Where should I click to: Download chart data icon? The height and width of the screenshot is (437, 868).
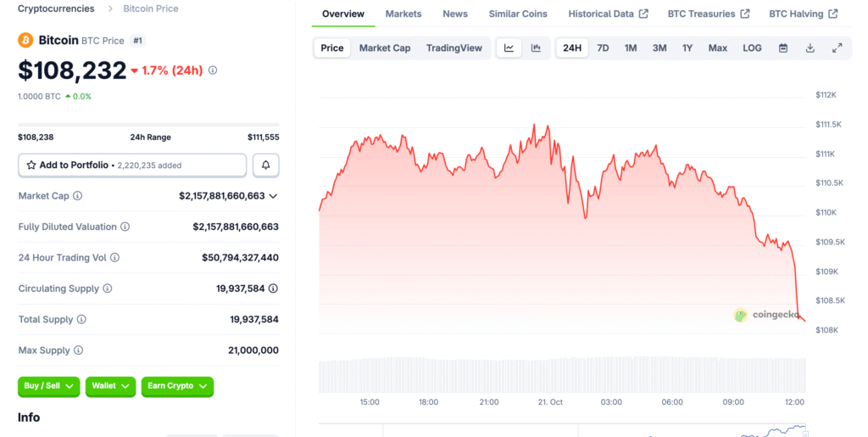(810, 48)
